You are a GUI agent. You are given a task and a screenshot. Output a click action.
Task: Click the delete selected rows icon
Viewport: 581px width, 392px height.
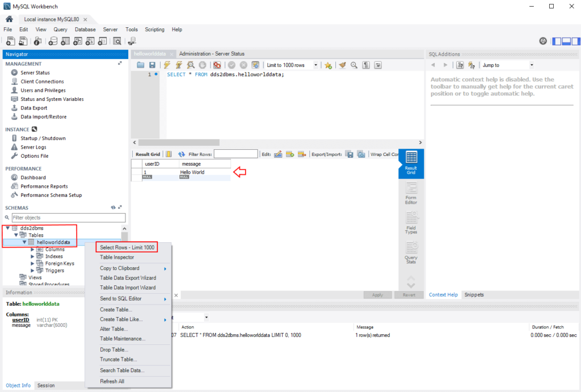(302, 154)
